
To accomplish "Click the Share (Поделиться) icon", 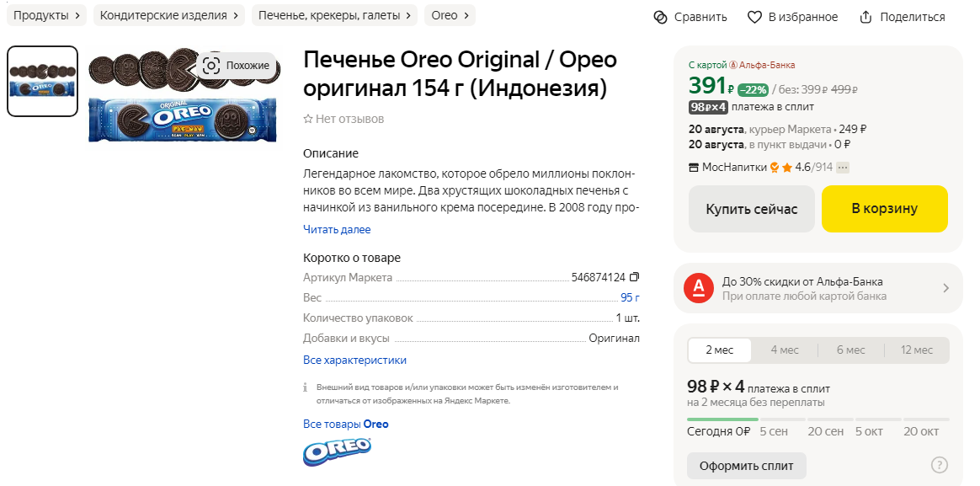I will coord(865,17).
